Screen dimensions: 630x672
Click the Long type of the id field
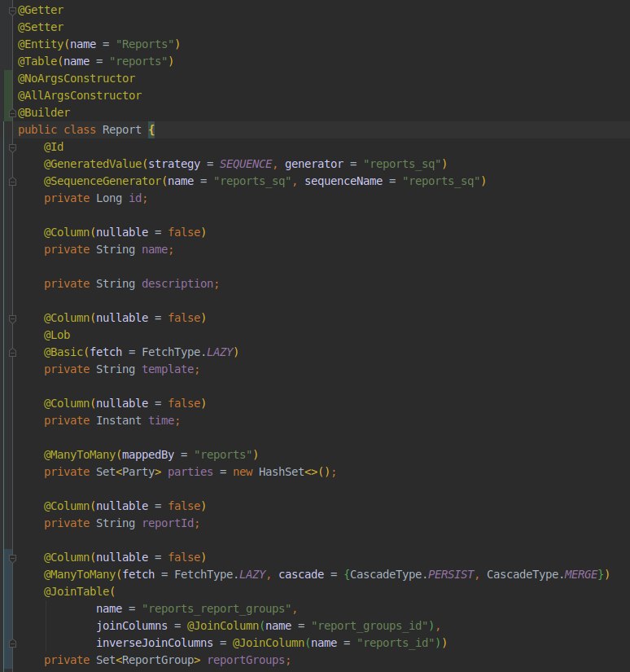109,199
